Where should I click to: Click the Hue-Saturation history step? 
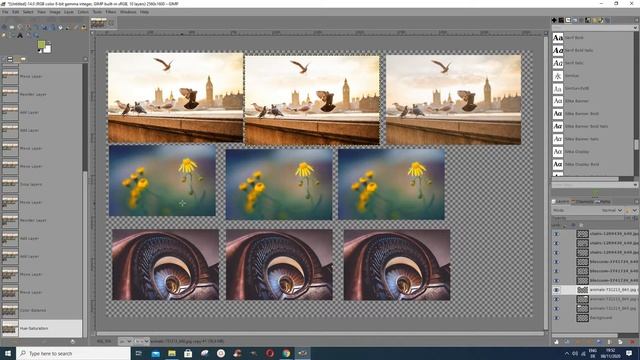41,328
